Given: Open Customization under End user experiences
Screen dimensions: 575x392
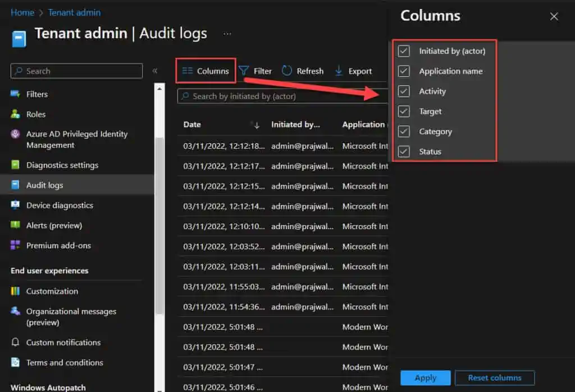Looking at the screenshot, I should click(x=52, y=291).
